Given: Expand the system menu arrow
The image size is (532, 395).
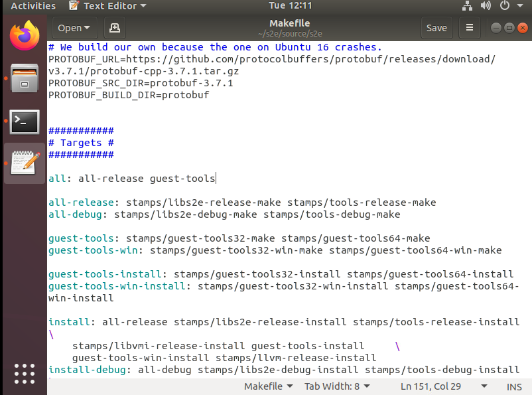Looking at the screenshot, I should [520, 6].
